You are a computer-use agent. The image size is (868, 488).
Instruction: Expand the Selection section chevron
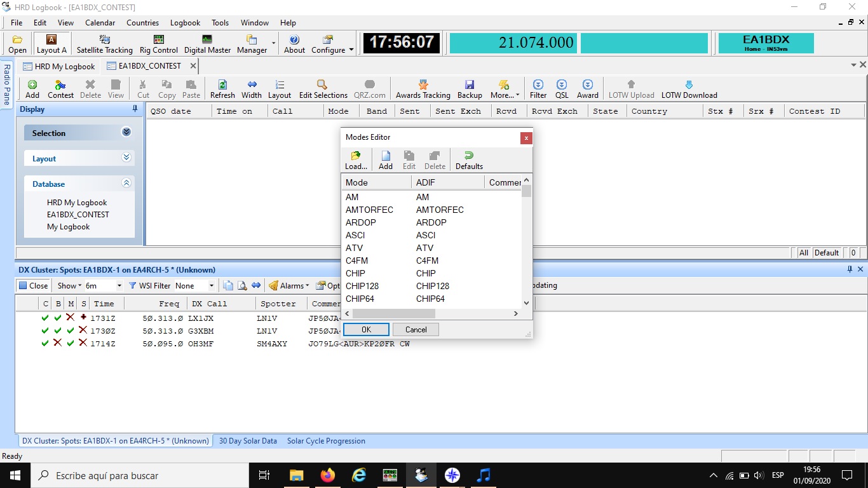[126, 132]
